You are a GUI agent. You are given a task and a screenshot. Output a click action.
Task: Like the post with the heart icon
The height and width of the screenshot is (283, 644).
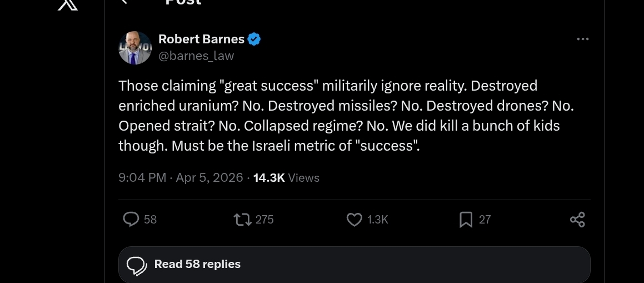pyautogui.click(x=355, y=220)
